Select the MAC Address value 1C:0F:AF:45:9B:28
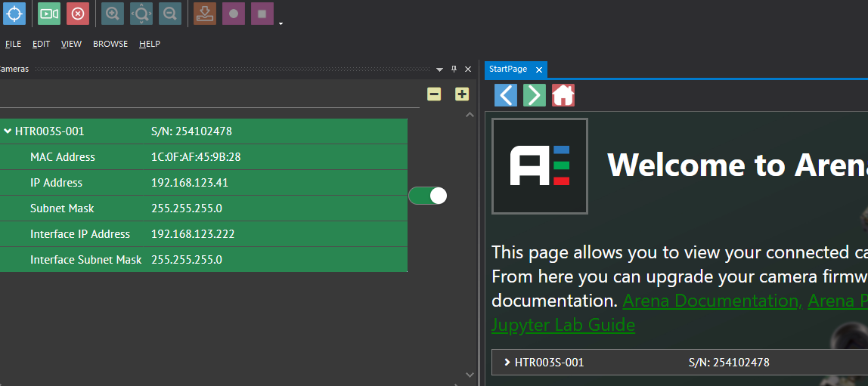This screenshot has height=386, width=868. click(196, 157)
